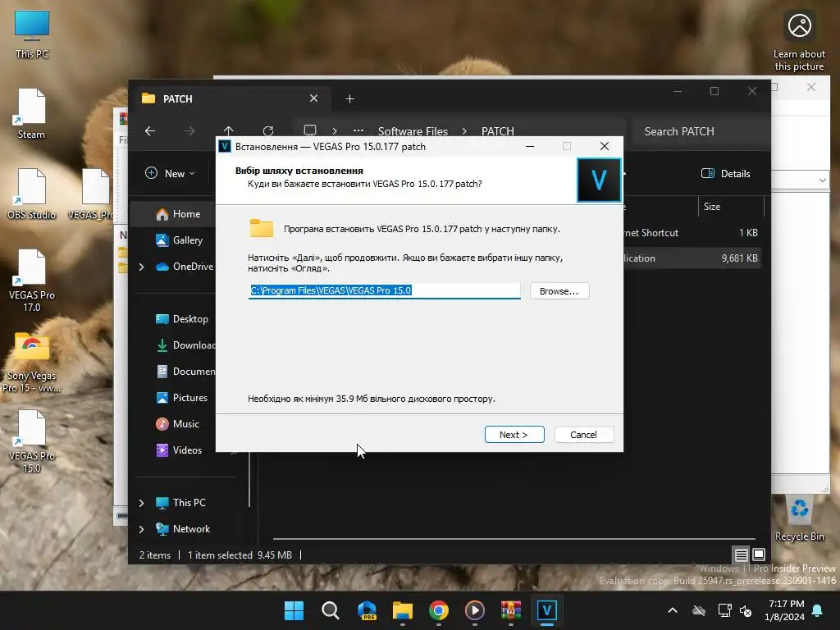Expand the Network tree node
This screenshot has height=630, width=840.
[x=141, y=529]
